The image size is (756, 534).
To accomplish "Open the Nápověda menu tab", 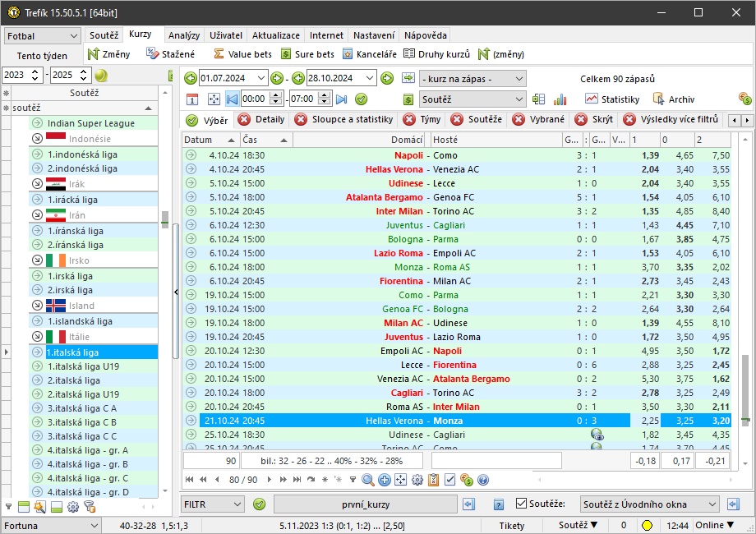I will (x=426, y=35).
